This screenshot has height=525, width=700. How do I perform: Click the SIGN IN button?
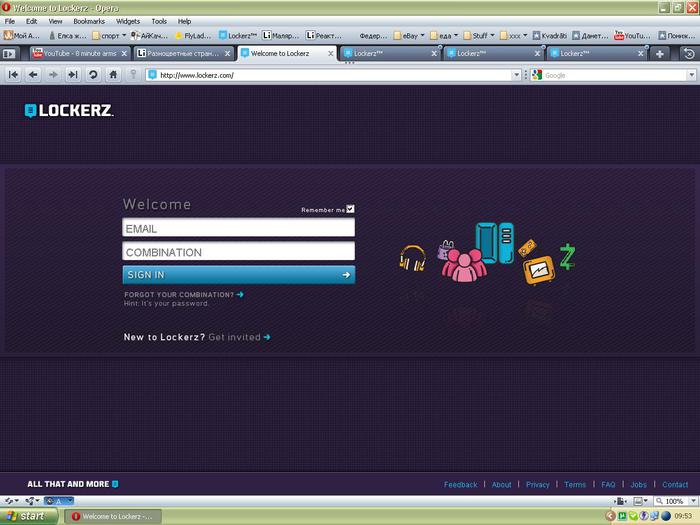coord(239,275)
